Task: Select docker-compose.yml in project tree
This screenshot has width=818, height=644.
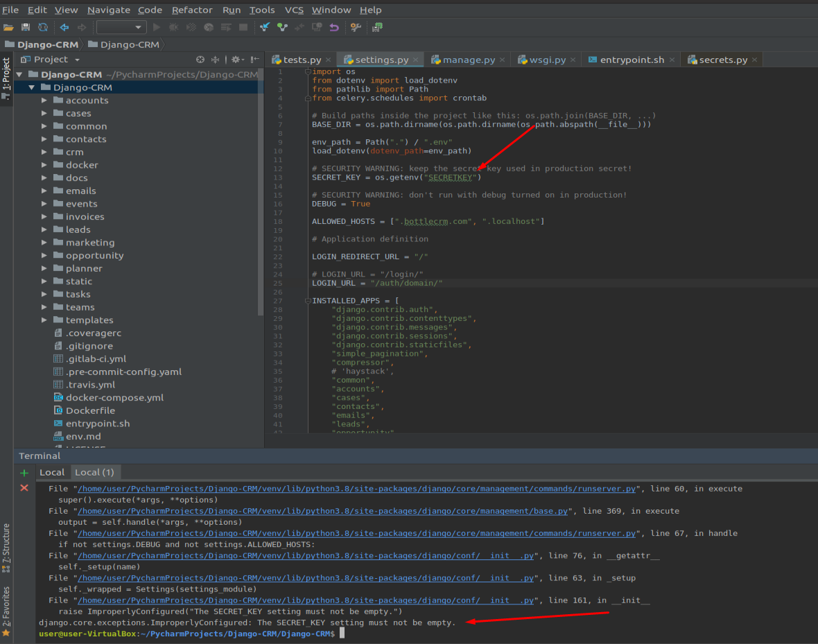Action: tap(109, 398)
